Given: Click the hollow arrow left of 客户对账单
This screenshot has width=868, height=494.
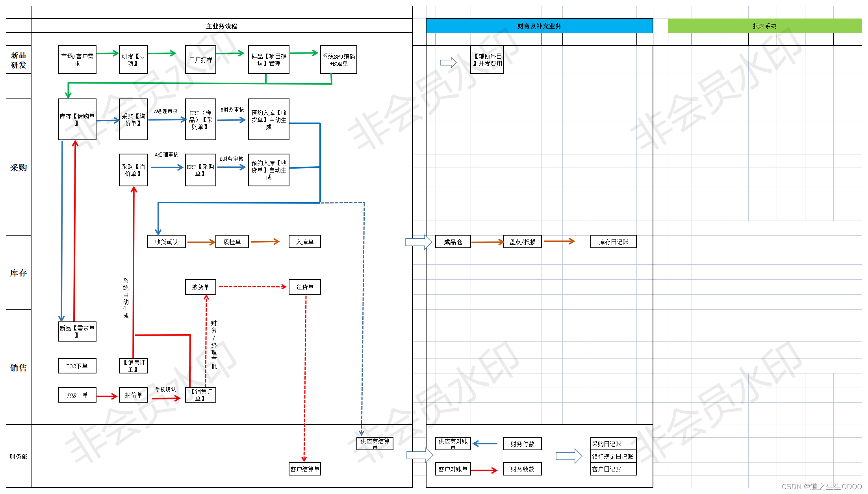Looking at the screenshot, I should (419, 455).
